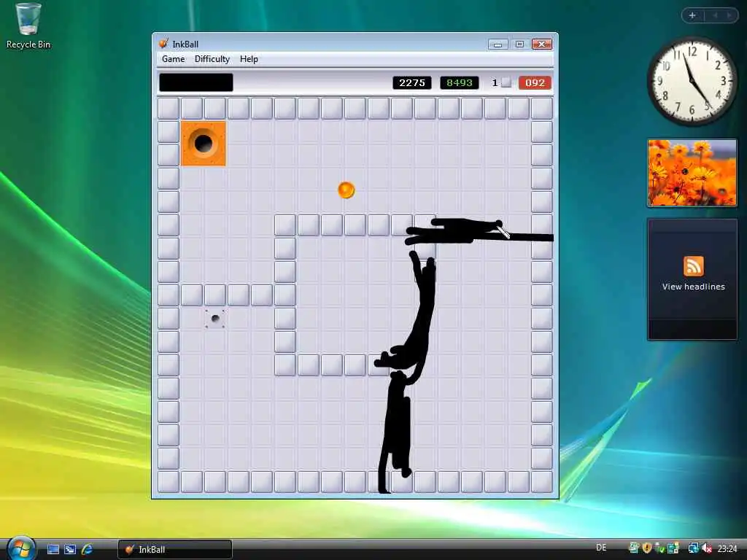Click the DE language indicator
Screen dimensions: 747x560
601,548
